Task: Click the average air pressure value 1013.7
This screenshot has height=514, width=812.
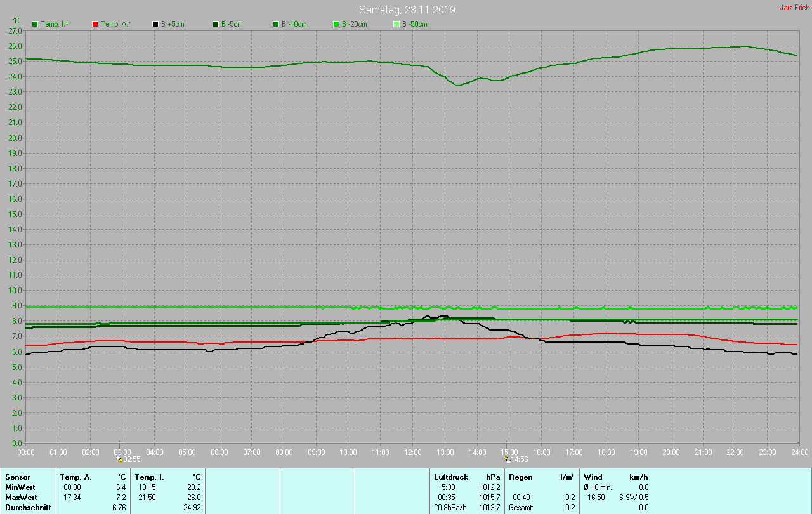Action: click(x=490, y=508)
